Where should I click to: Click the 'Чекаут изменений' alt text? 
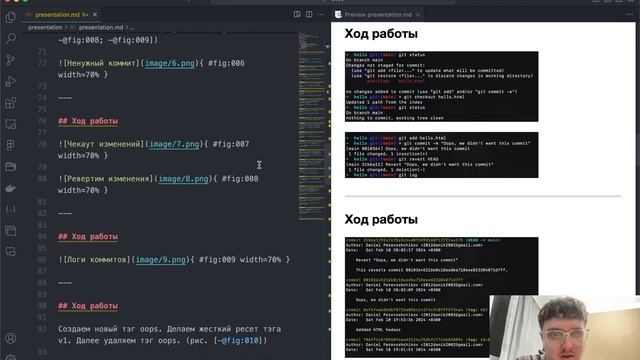click(103, 144)
